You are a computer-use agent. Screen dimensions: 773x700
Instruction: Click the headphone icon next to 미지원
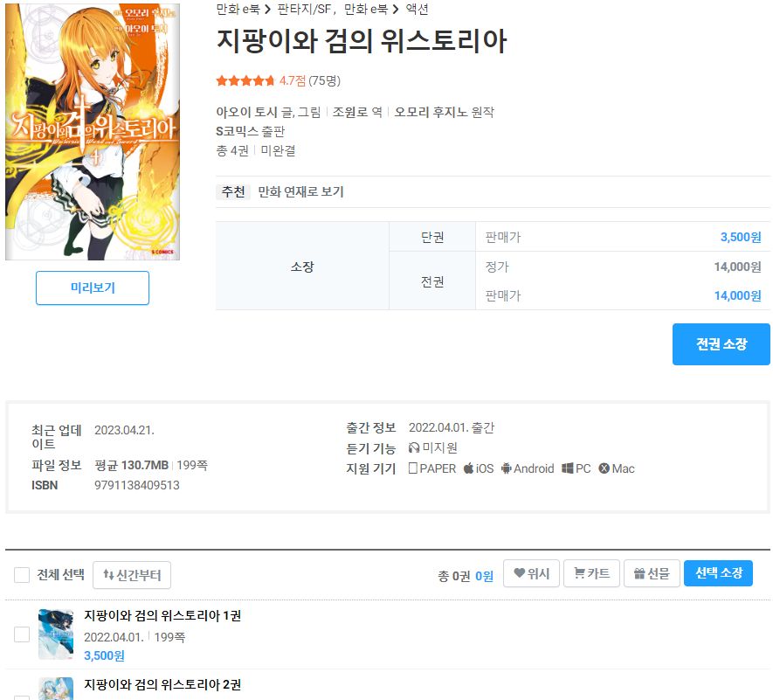pyautogui.click(x=414, y=447)
